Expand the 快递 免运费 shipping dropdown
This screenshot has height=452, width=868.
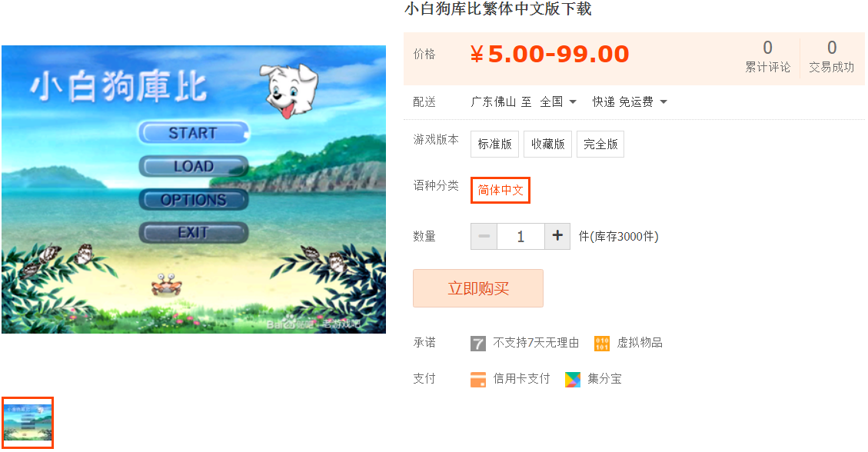630,101
